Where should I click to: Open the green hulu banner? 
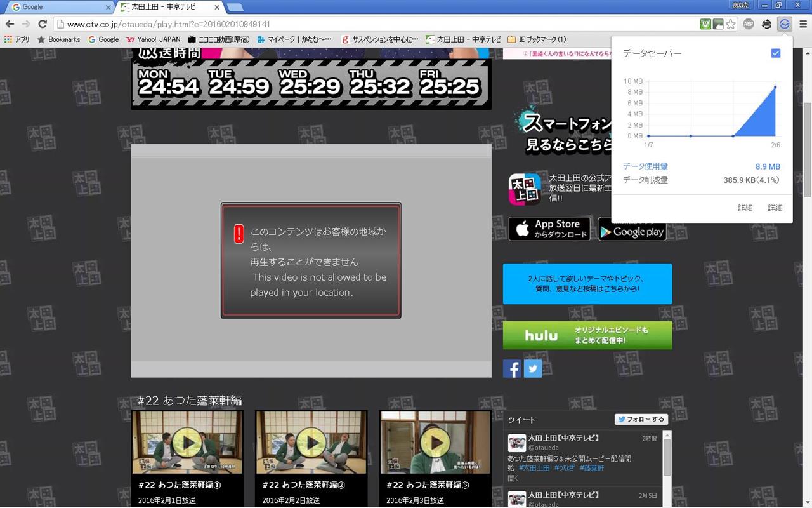587,335
